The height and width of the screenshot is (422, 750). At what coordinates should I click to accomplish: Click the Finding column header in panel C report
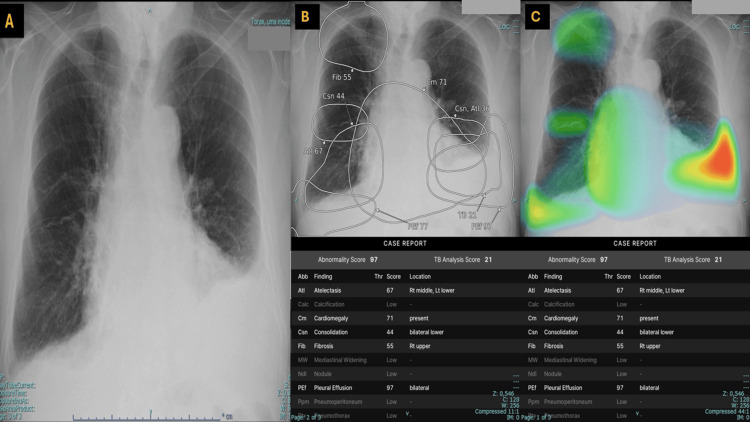pyautogui.click(x=553, y=277)
